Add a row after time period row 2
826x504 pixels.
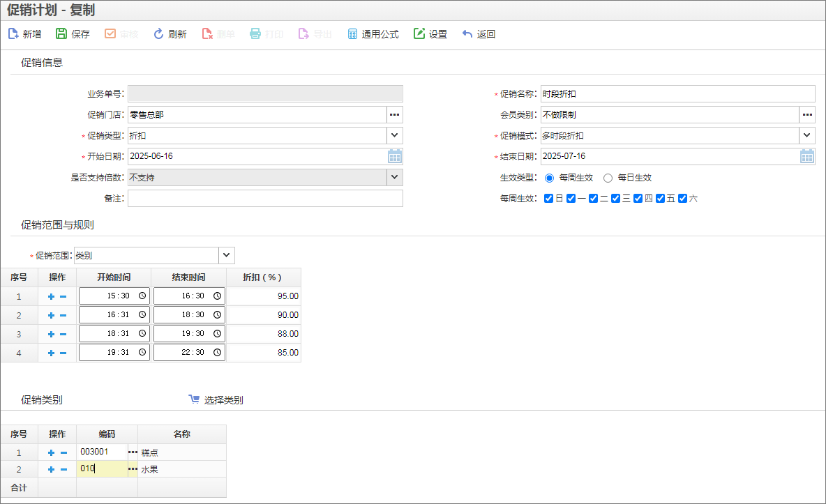tap(51, 316)
